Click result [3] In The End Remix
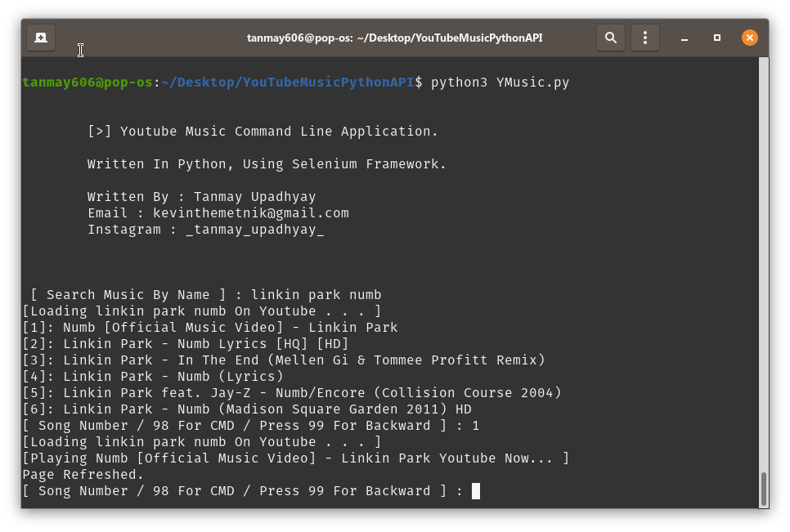 284,360
